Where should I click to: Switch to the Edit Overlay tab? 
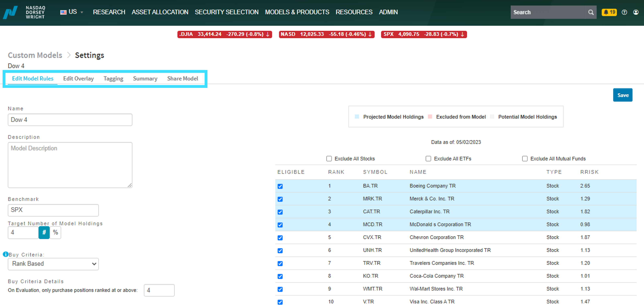pos(78,78)
